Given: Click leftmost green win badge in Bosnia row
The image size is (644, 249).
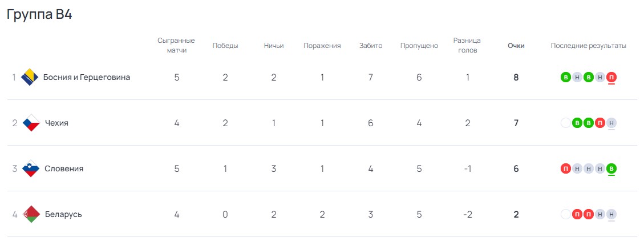Looking at the screenshot, I should click(x=566, y=77).
